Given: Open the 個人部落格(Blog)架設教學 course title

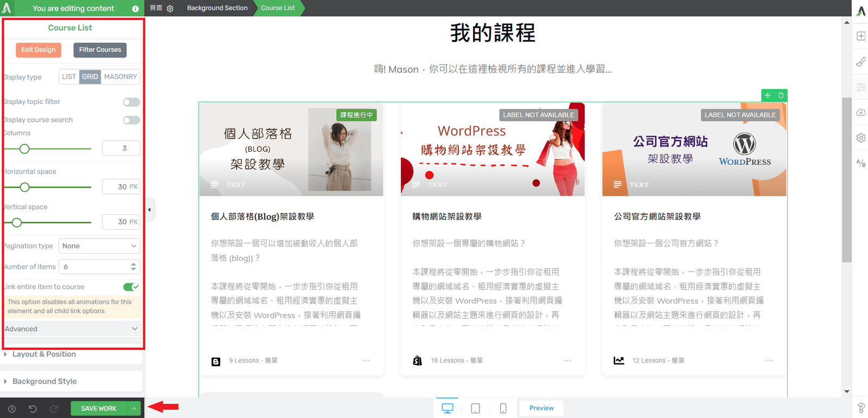Looking at the screenshot, I should pyautogui.click(x=263, y=216).
